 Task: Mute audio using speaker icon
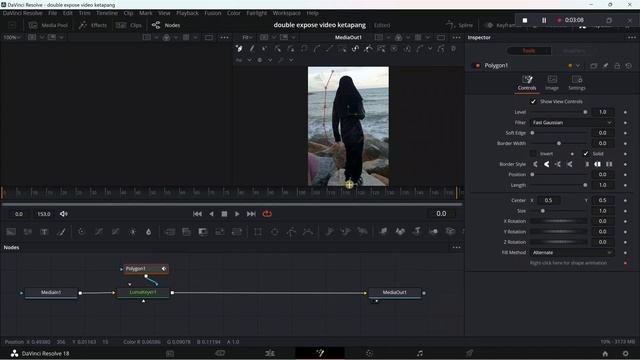tap(64, 214)
